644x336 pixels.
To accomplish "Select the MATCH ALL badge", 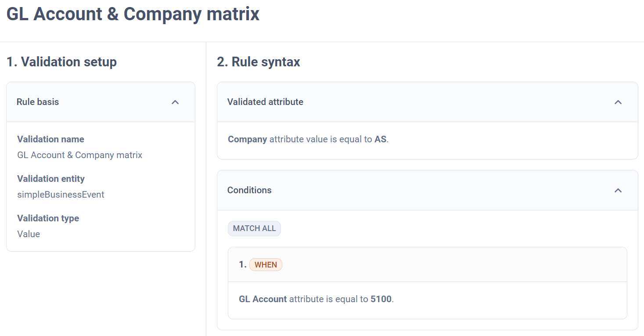I will [254, 228].
